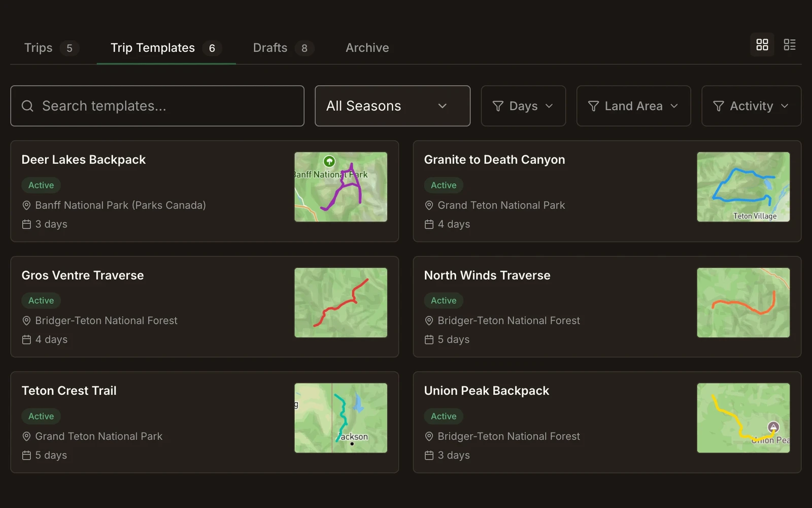Open the All Seasons dropdown
812x508 pixels.
click(x=392, y=106)
